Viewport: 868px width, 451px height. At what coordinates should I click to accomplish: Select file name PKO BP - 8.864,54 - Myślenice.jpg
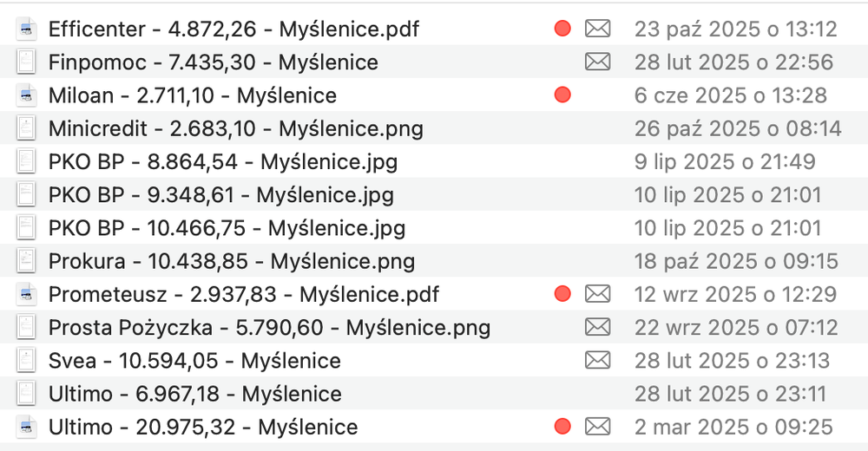pyautogui.click(x=223, y=162)
